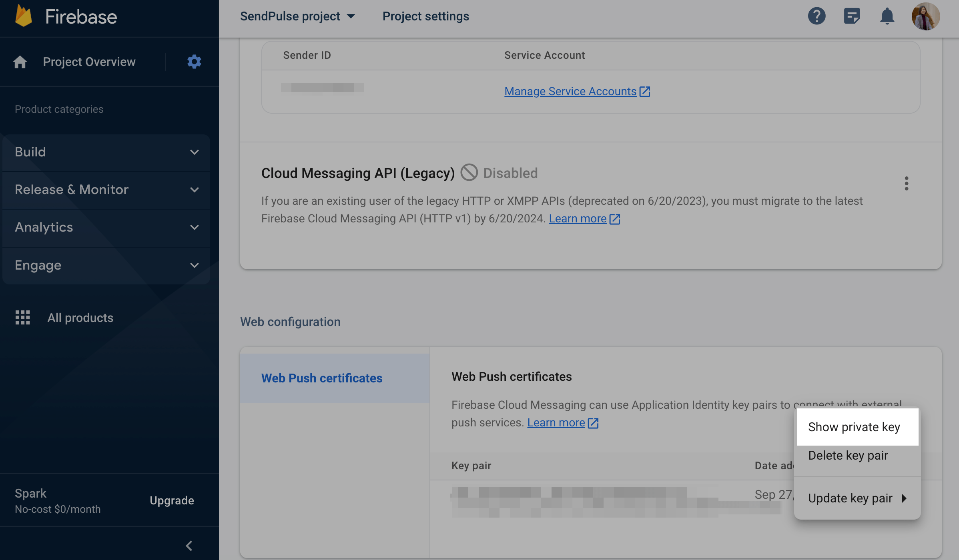Image resolution: width=959 pixels, height=560 pixels.
Task: Expand the Analytics category
Action: click(106, 227)
